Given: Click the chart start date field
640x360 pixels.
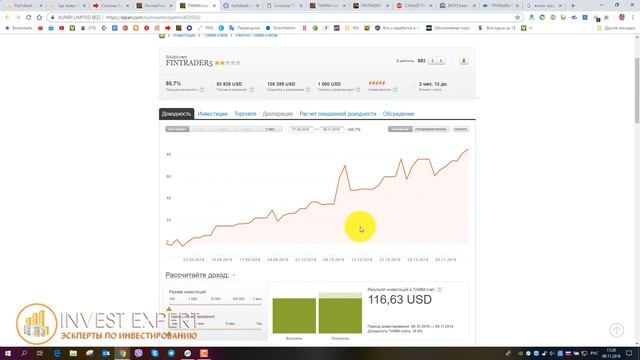Looking at the screenshot, I should coord(301,129).
